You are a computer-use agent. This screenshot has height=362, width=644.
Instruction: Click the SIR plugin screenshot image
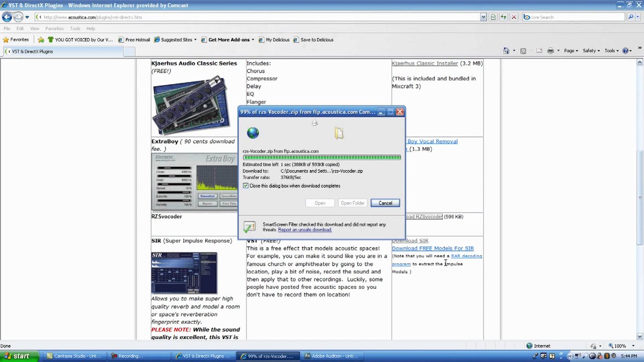tap(184, 273)
